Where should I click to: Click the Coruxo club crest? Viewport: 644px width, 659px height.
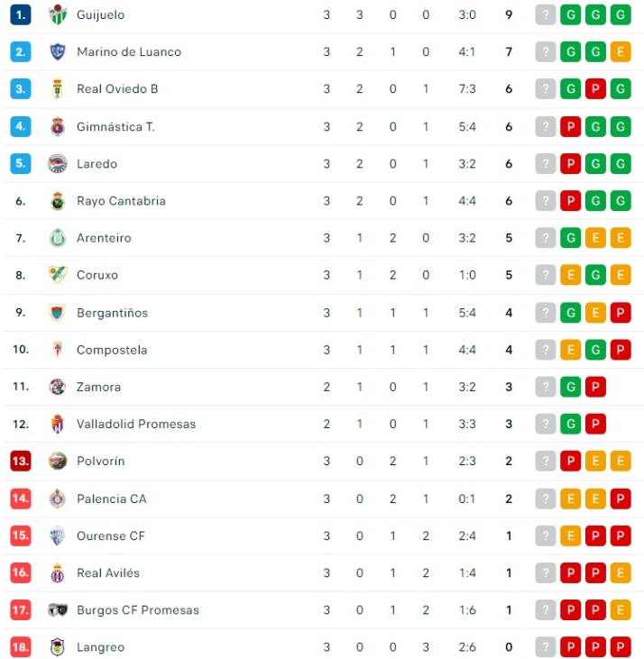coord(58,275)
